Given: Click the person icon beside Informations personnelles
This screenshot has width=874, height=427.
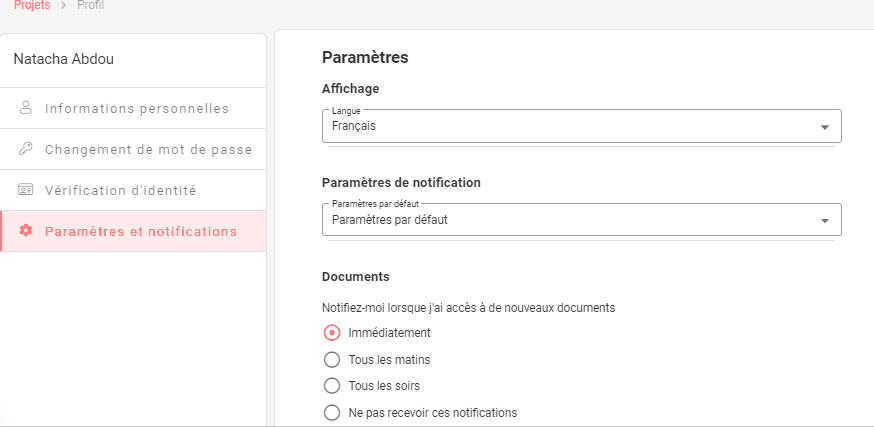Looking at the screenshot, I should pyautogui.click(x=26, y=108).
